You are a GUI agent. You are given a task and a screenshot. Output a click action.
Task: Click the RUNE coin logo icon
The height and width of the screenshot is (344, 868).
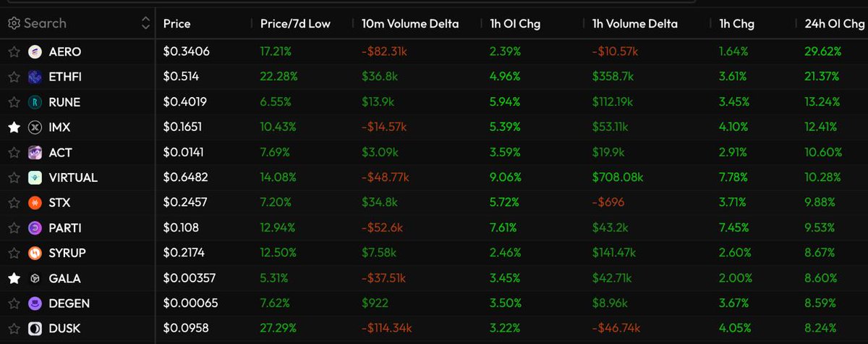pos(35,102)
